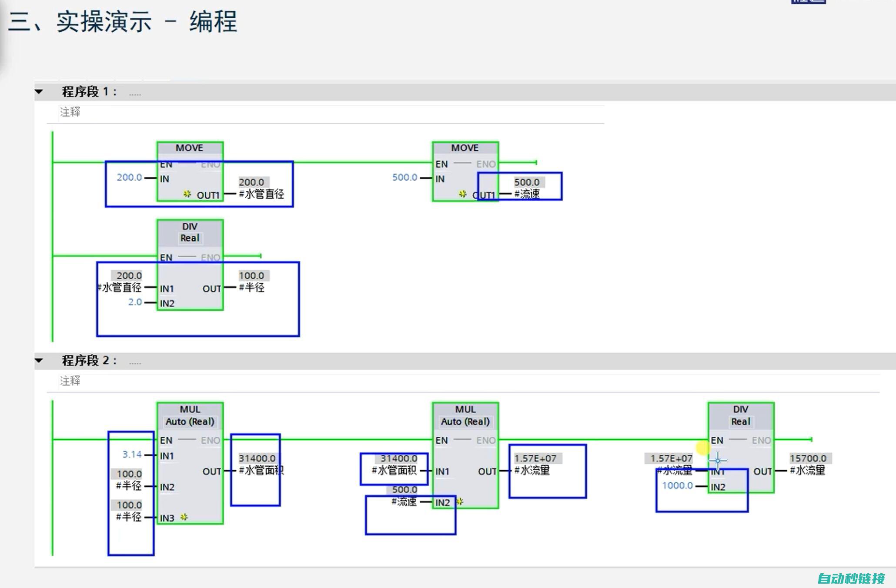
Task: Select the second MOVE block with 500.0 input
Action: pyautogui.click(x=465, y=171)
